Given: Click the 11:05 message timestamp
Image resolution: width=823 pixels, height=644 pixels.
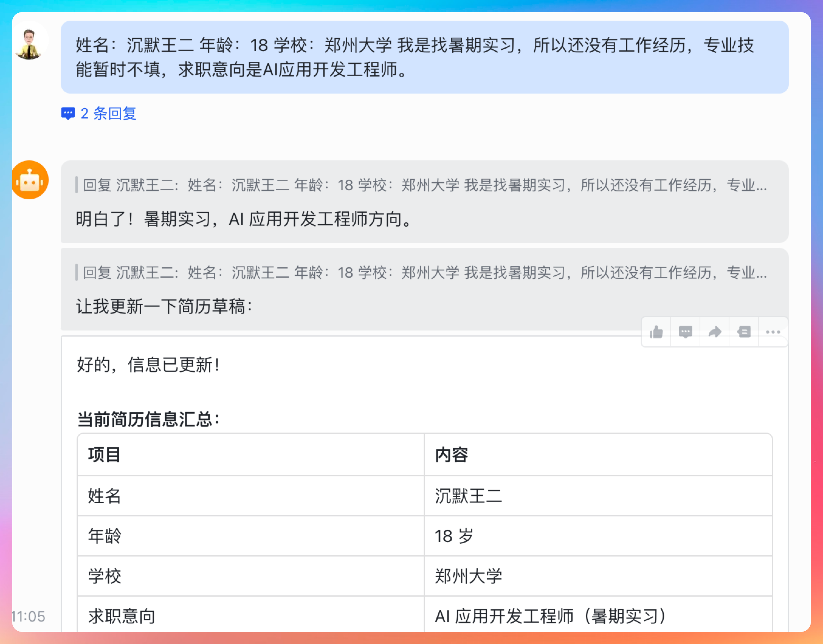Looking at the screenshot, I should tap(28, 616).
